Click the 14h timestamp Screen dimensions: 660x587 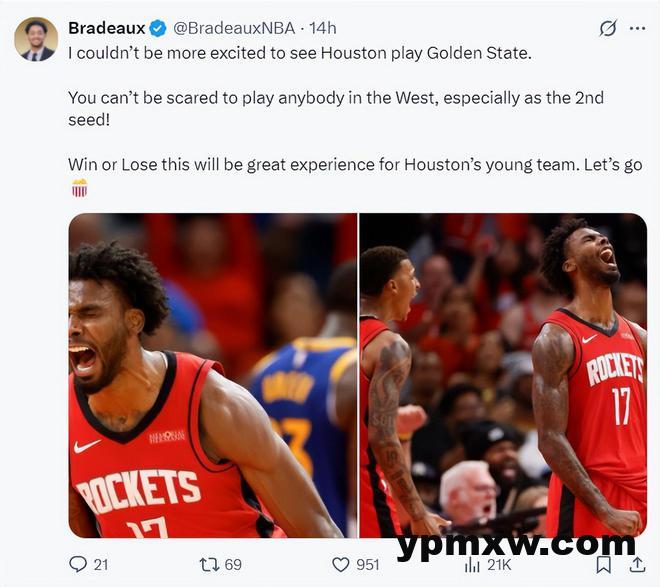[x=323, y=28]
